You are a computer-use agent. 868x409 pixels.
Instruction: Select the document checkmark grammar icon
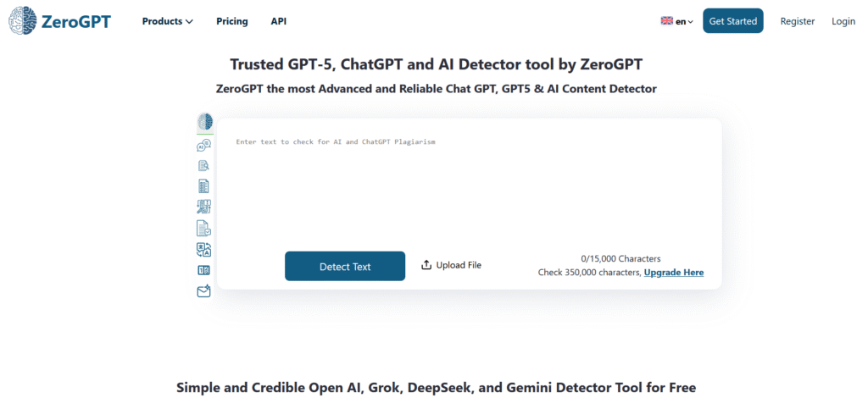point(204,228)
